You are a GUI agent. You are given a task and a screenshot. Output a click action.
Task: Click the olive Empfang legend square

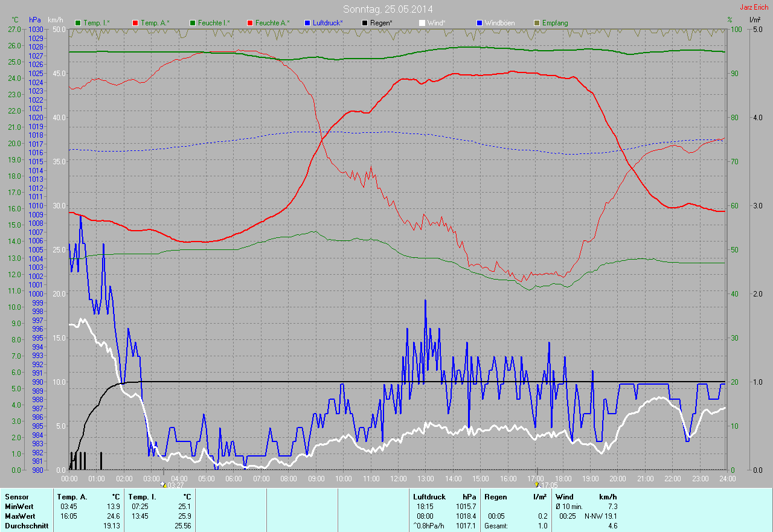[537, 23]
